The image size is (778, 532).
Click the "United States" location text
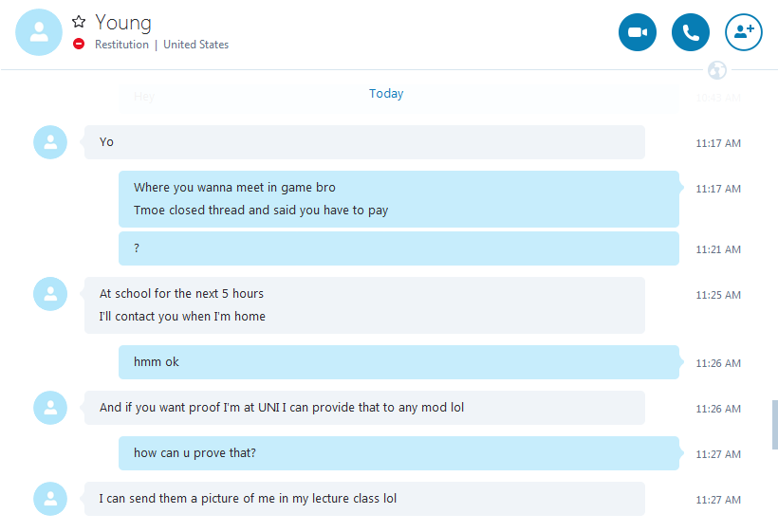click(196, 45)
